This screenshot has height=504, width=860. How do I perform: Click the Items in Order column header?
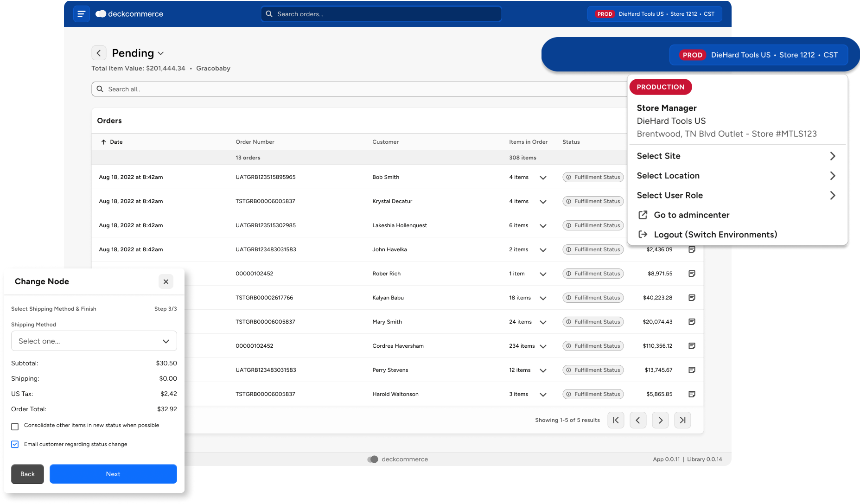tap(529, 142)
